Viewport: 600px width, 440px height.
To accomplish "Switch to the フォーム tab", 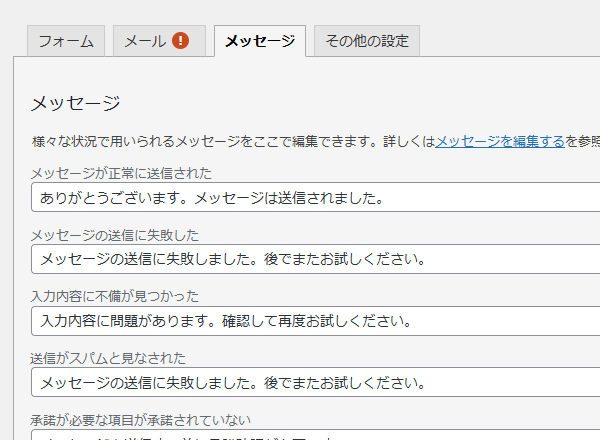I will tap(66, 41).
